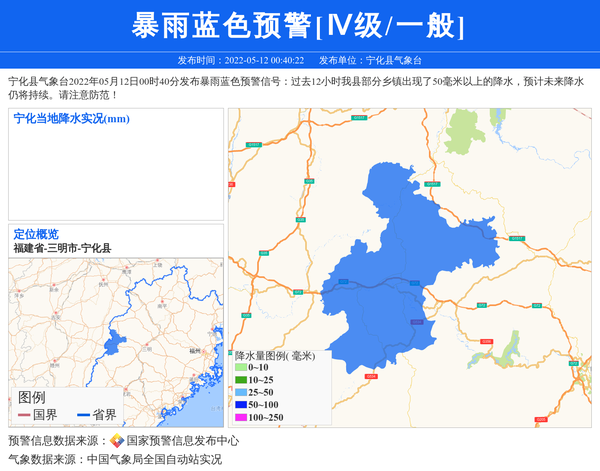Click the red 国界 line symbol

24,414
